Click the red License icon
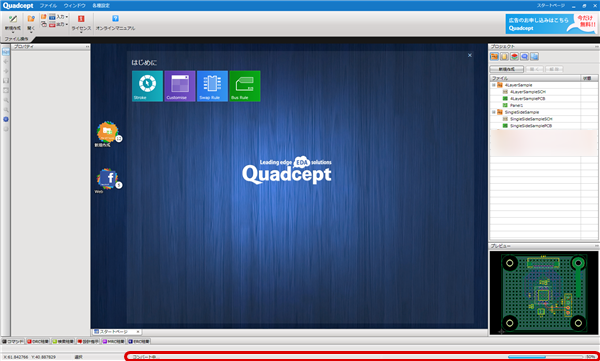This screenshot has width=600, height=361. pos(81,19)
